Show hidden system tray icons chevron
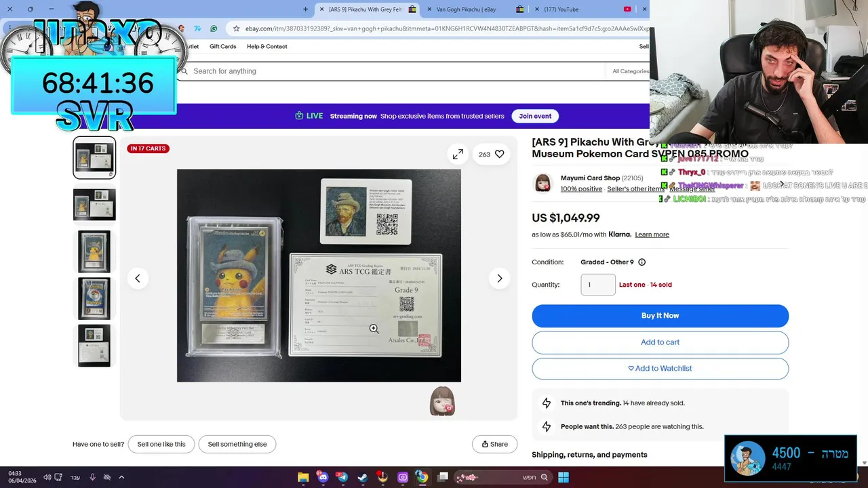Screen dimensions: 868x488 pos(121,477)
